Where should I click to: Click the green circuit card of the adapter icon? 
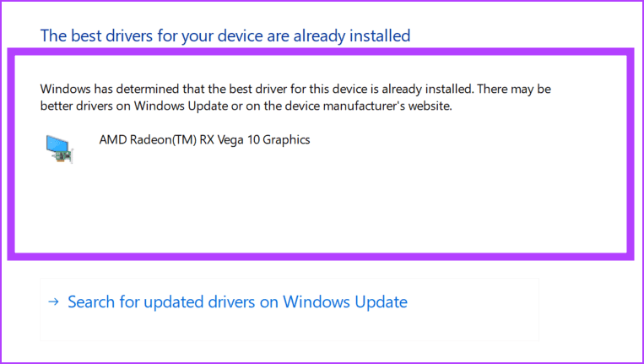(63, 156)
